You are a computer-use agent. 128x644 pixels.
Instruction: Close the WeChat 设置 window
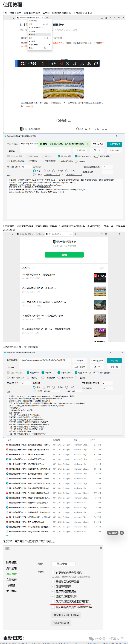pyautogui.click(x=101, y=548)
